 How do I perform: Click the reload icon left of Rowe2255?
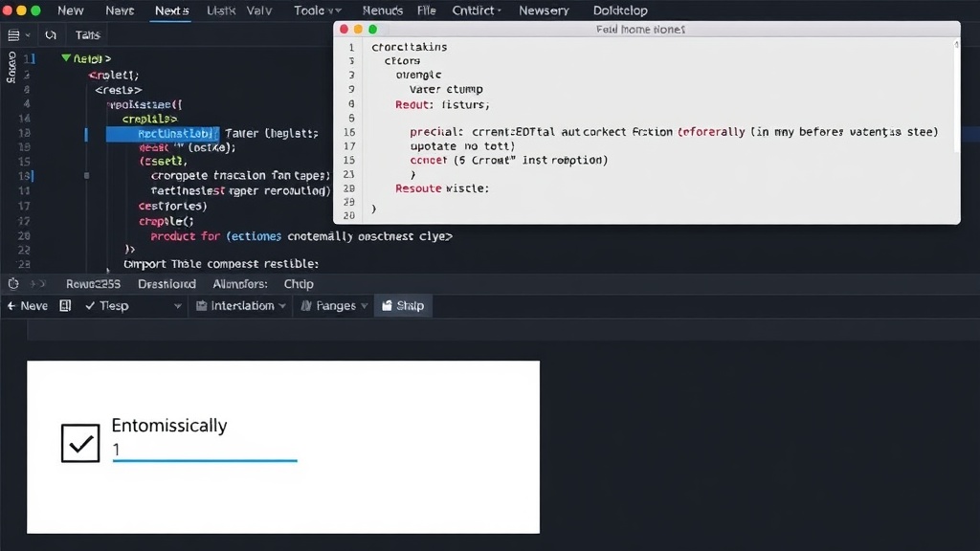[x=13, y=283]
